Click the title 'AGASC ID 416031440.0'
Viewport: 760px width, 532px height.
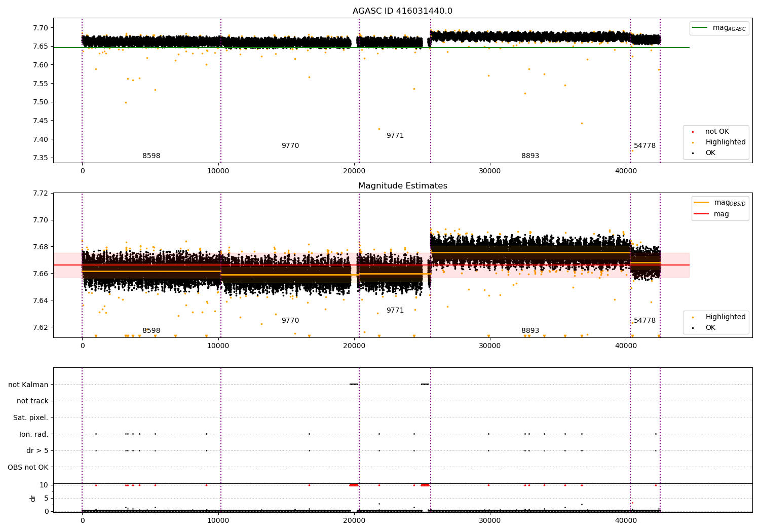[402, 11]
